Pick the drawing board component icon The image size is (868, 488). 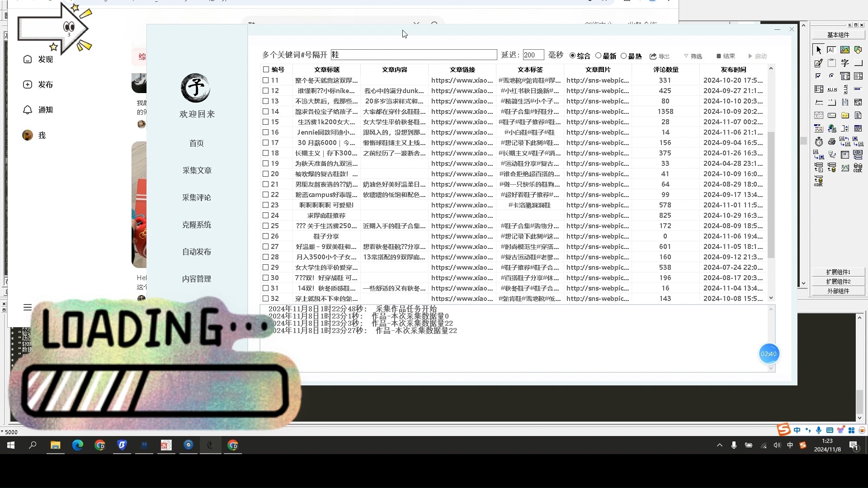819,63
